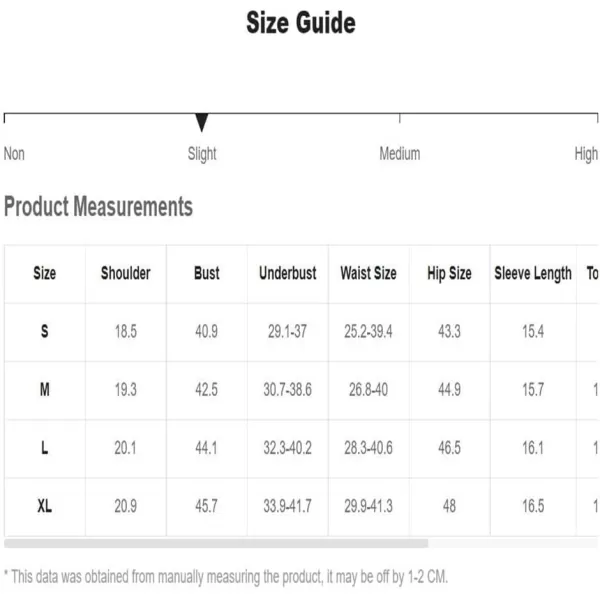The image size is (600, 600).
Task: Select the S size row label
Action: tap(45, 331)
